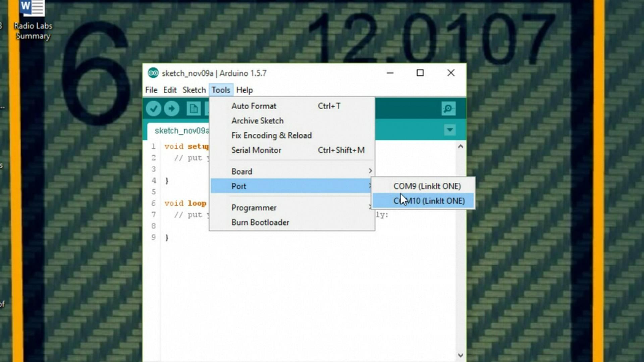Select COM9 (LinkIt ONE) port
Image resolution: width=644 pixels, height=362 pixels.
(423, 186)
